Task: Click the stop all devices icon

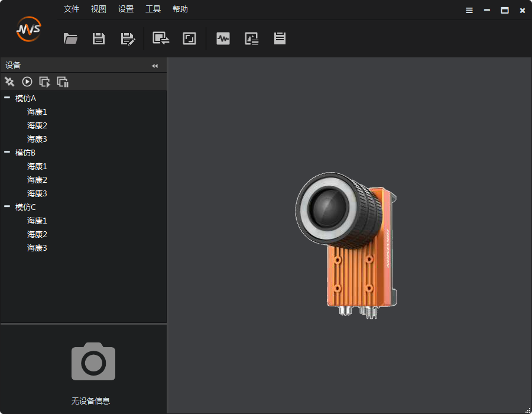Action: (62, 82)
